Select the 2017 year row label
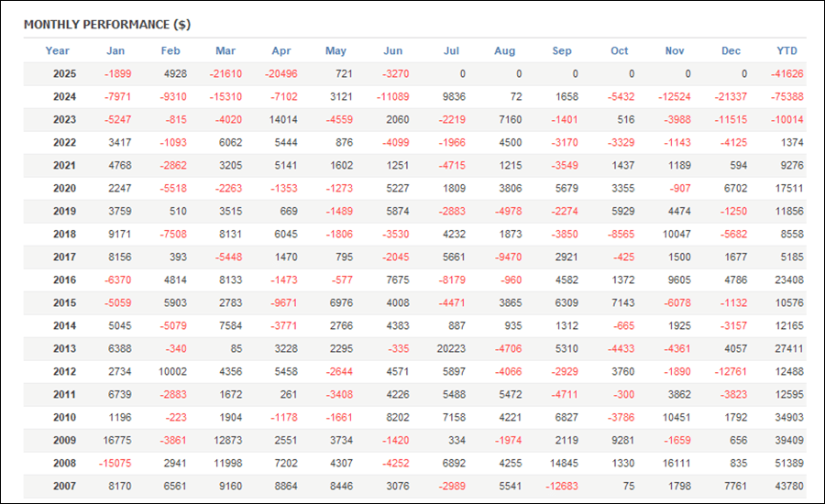Image resolution: width=825 pixels, height=504 pixels. tap(64, 257)
